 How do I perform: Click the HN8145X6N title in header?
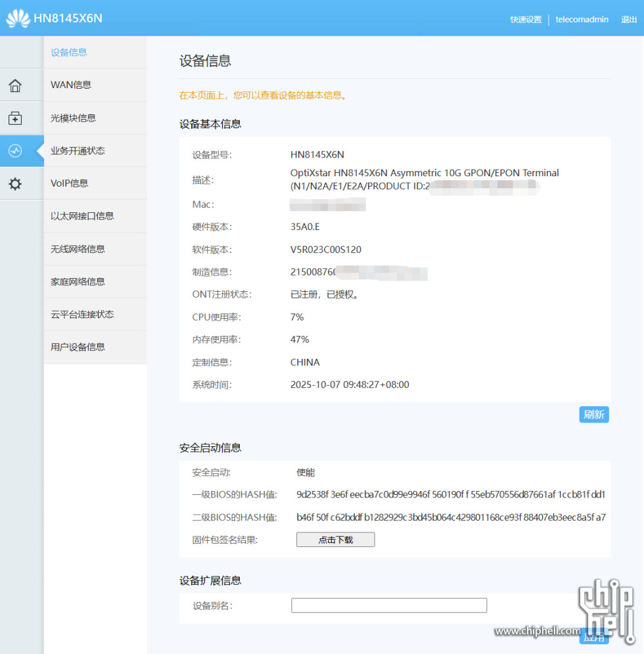(x=68, y=18)
